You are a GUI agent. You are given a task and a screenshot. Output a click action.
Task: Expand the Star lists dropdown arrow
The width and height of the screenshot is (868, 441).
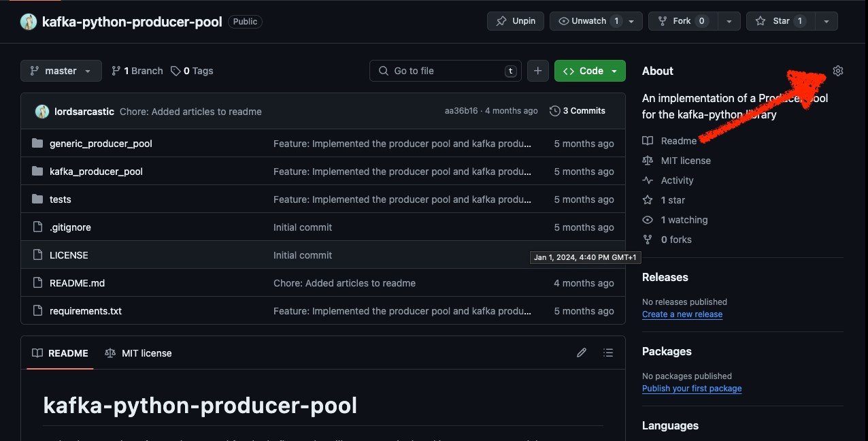coord(826,21)
